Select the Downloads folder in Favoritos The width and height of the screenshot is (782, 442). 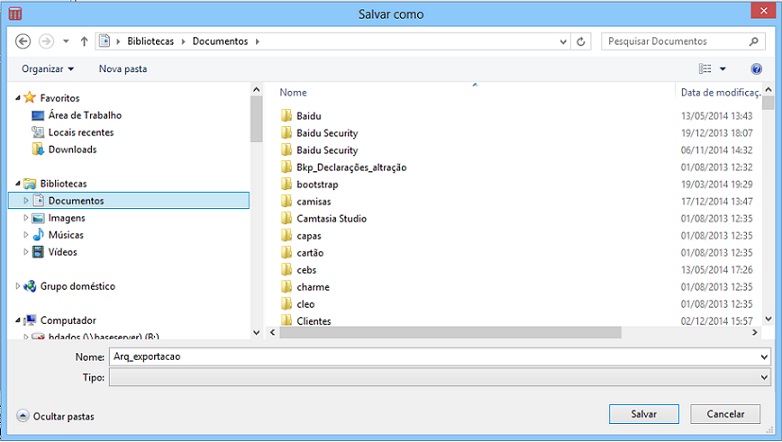(72, 149)
